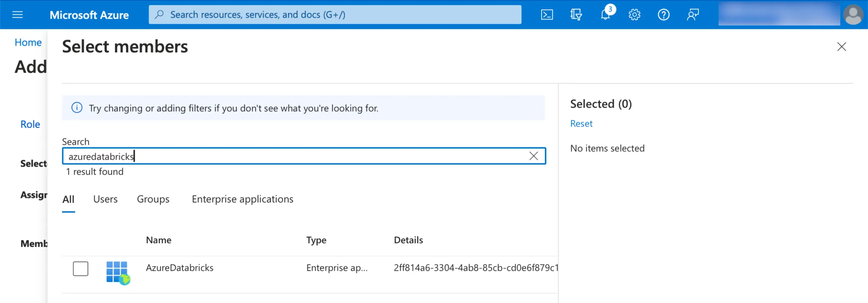868x303 pixels.
Task: Click in the azuredatabricks search field
Action: coord(297,156)
